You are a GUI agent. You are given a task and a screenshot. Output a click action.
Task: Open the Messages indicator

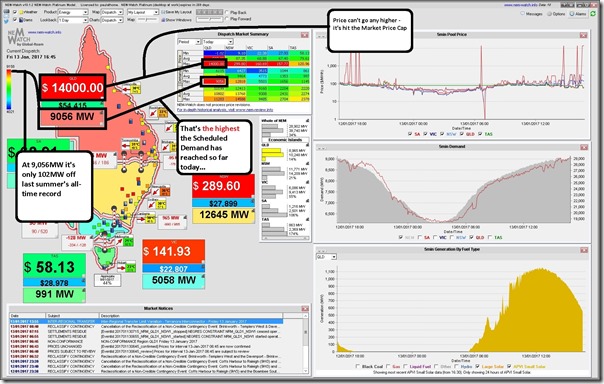point(532,14)
